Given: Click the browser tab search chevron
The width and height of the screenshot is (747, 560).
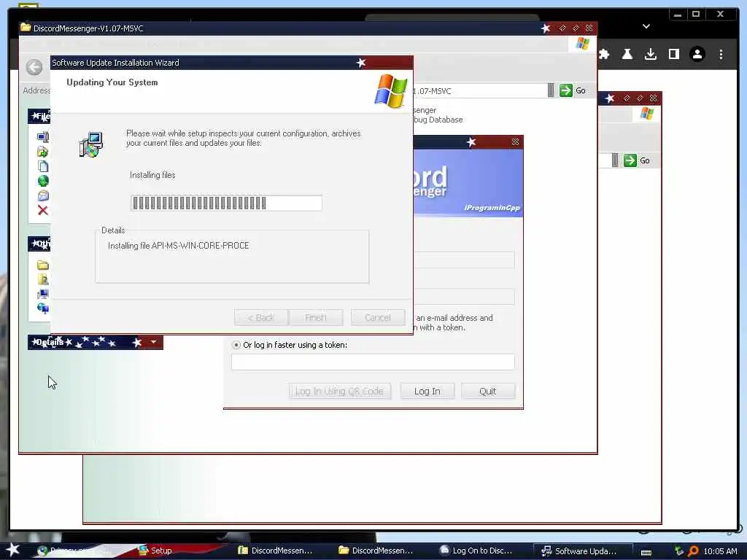Looking at the screenshot, I should (646, 26).
